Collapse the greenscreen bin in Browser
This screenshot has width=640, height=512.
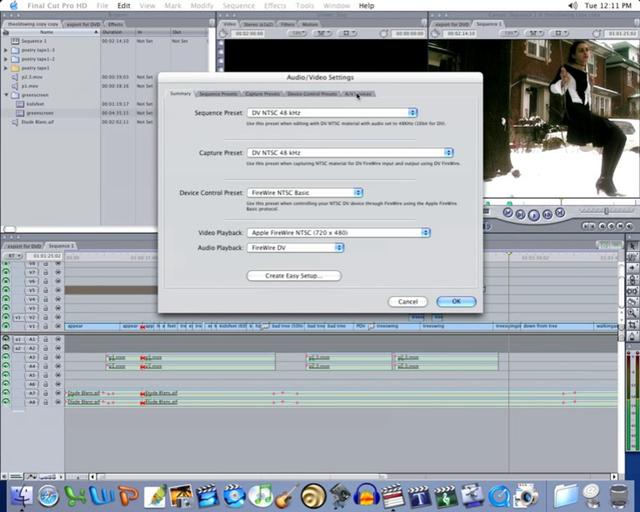click(6, 95)
